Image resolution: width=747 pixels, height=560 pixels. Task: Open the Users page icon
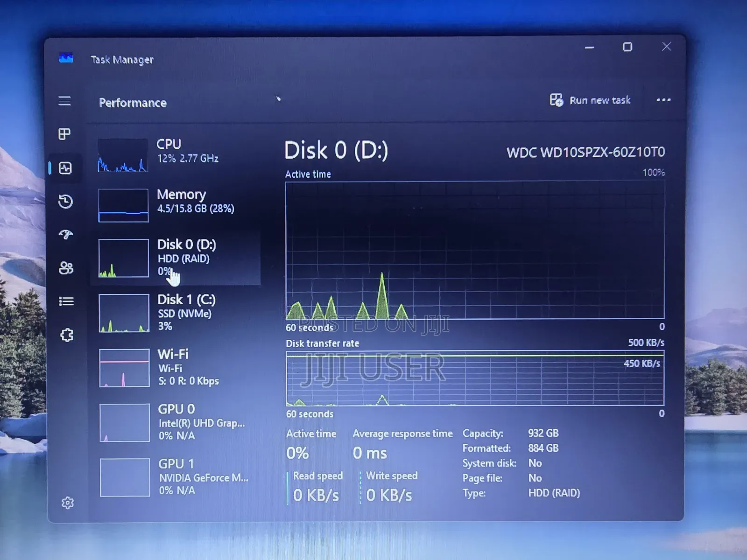(66, 268)
